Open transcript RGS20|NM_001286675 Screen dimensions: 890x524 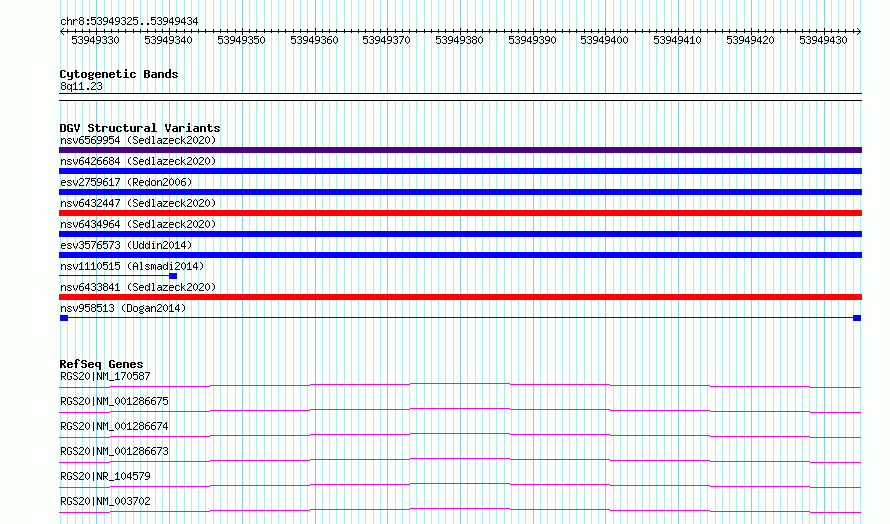point(114,401)
